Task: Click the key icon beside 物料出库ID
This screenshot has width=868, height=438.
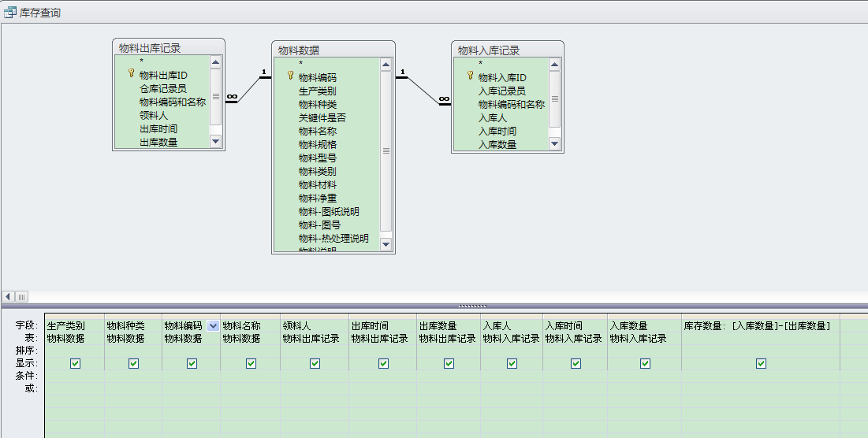Action: (x=131, y=74)
